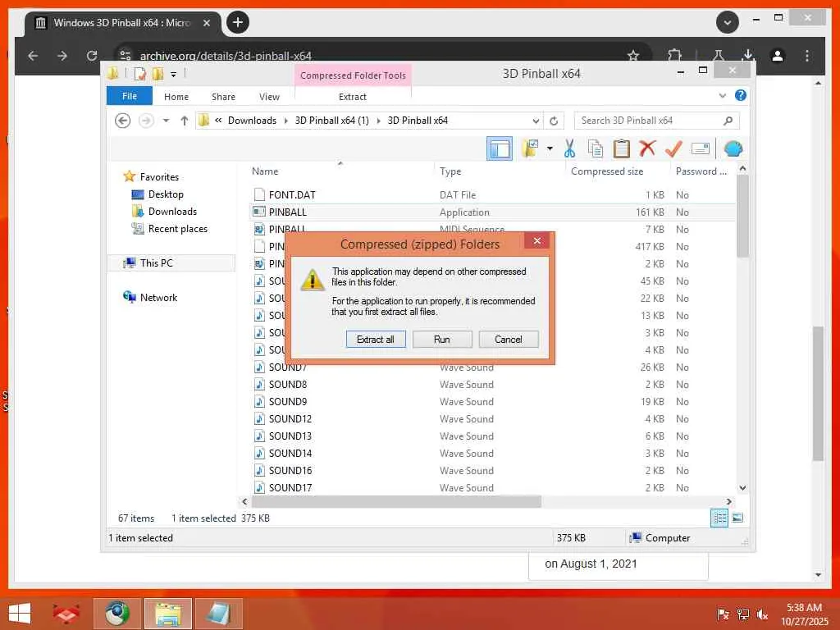Open a new Chrome tab

(238, 22)
